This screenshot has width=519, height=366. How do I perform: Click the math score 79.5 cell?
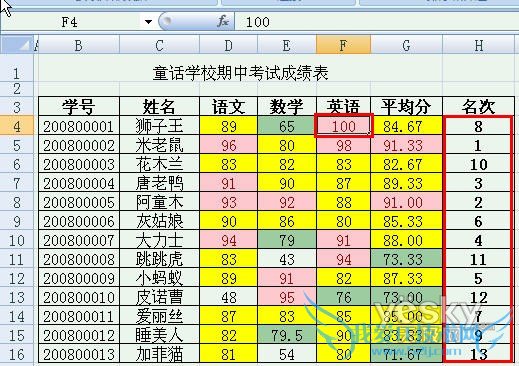tap(287, 335)
